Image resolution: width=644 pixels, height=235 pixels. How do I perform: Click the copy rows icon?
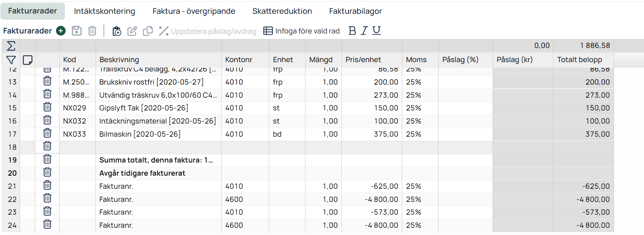[x=148, y=31]
